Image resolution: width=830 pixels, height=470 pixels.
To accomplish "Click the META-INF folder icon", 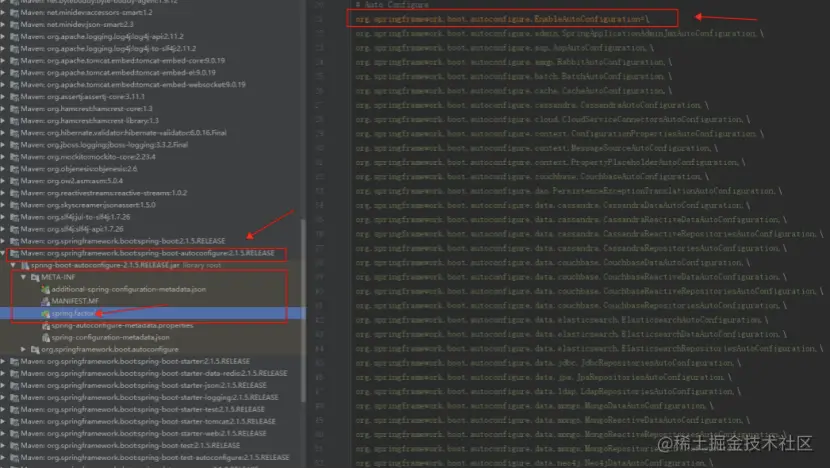I will (x=35, y=277).
